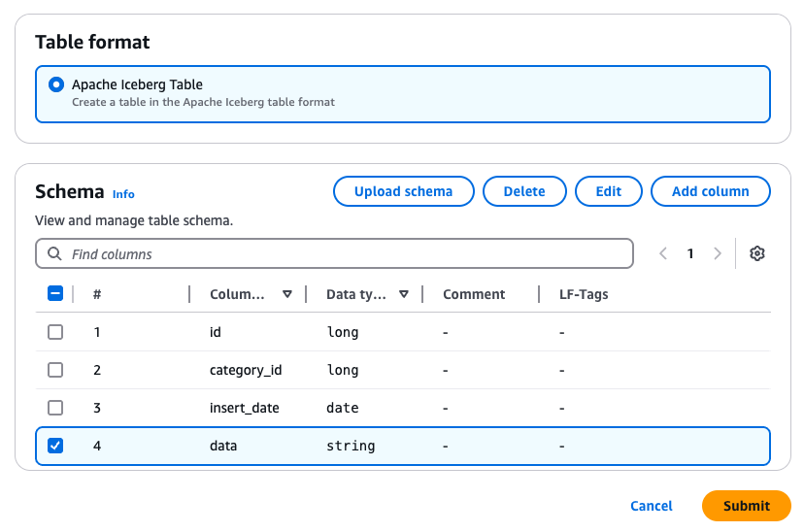Click Edit to modify selected column
Screen dimensions: 804x532
pyautogui.click(x=609, y=191)
